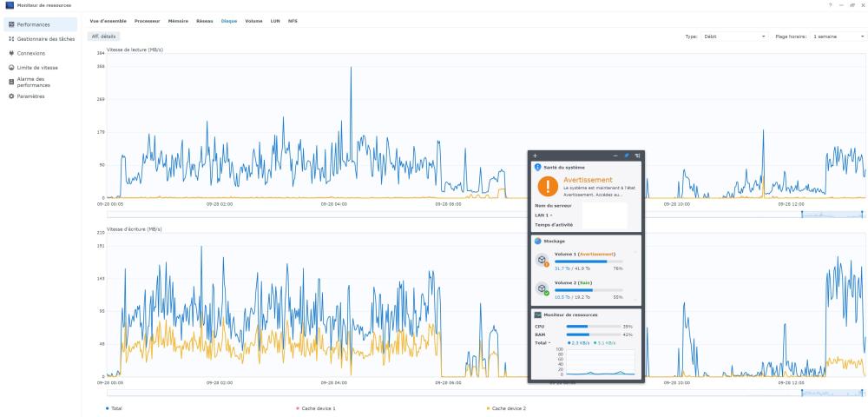The height and width of the screenshot is (417, 868).
Task: Open the Connexions section icon
Action: point(11,53)
